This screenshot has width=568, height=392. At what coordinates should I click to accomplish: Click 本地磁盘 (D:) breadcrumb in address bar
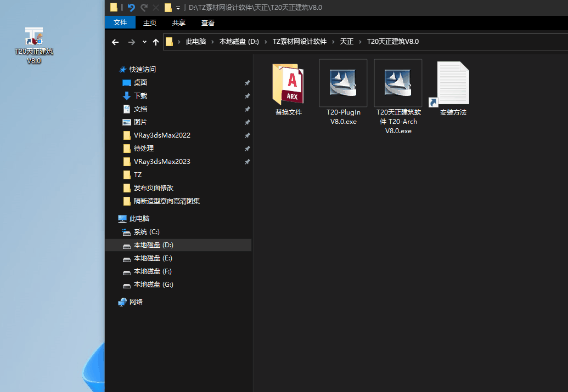tap(239, 42)
